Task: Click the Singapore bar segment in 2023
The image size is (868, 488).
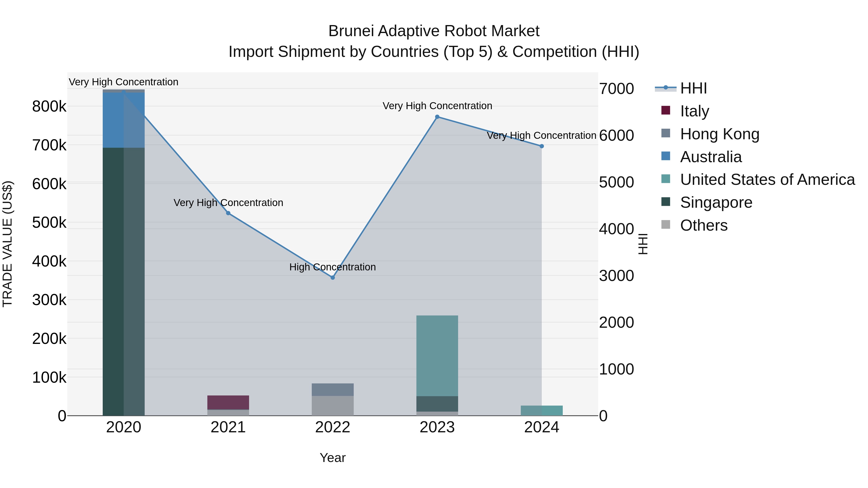Action: [x=437, y=404]
